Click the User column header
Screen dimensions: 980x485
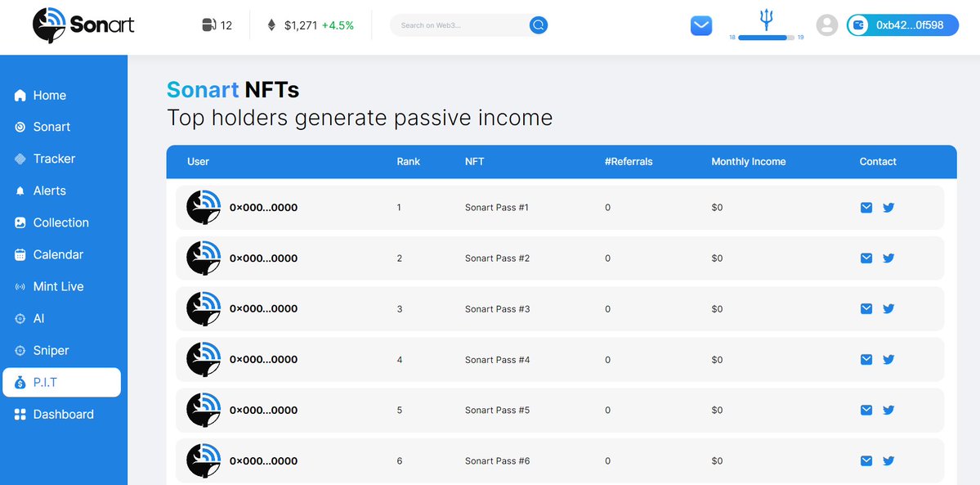[198, 161]
